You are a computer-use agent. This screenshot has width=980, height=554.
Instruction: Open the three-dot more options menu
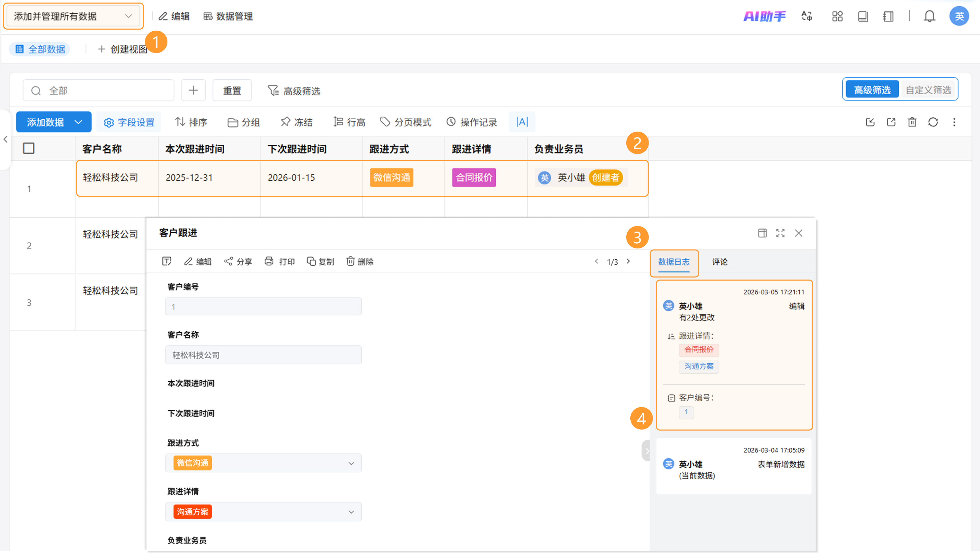(x=954, y=122)
